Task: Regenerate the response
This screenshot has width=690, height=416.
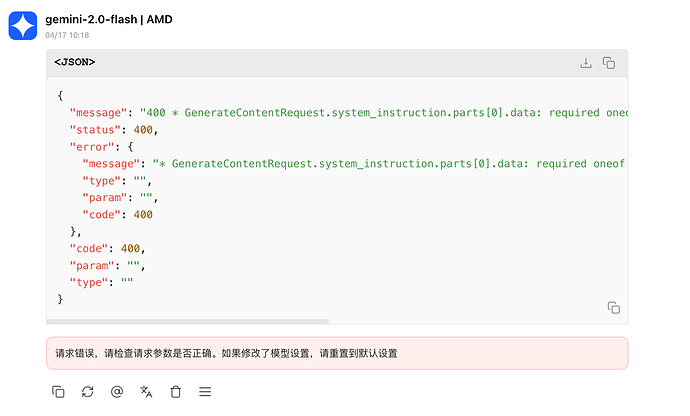Action: tap(88, 391)
